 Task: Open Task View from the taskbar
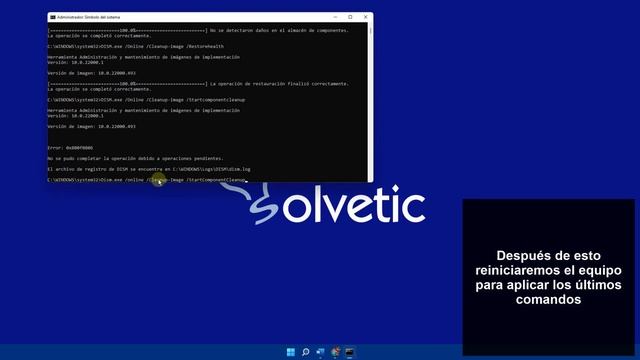coord(320,352)
